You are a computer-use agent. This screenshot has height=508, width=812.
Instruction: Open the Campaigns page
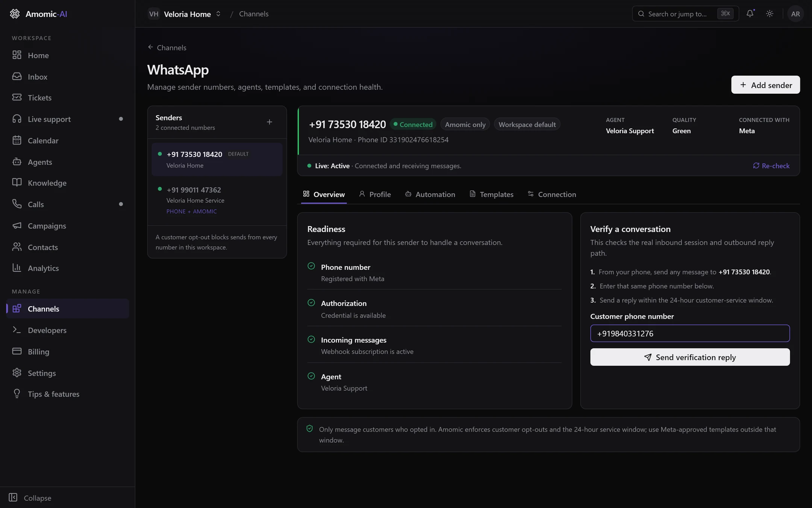[x=67, y=226]
